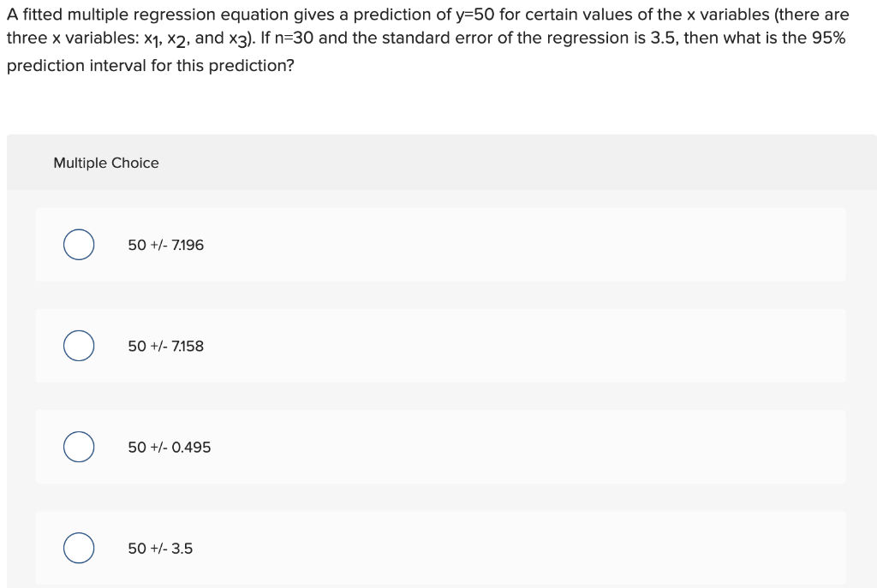Select the radio button for 50 +/- 7.158
The image size is (877, 588).
[78, 346]
